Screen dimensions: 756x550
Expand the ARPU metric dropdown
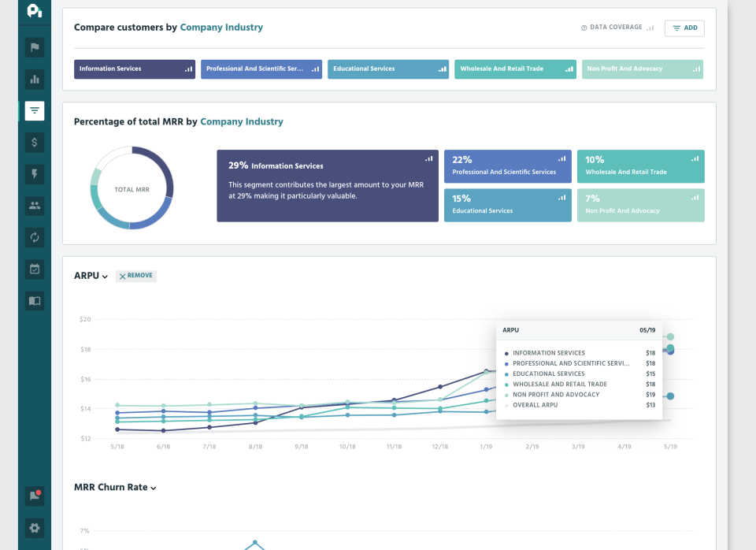coord(91,276)
